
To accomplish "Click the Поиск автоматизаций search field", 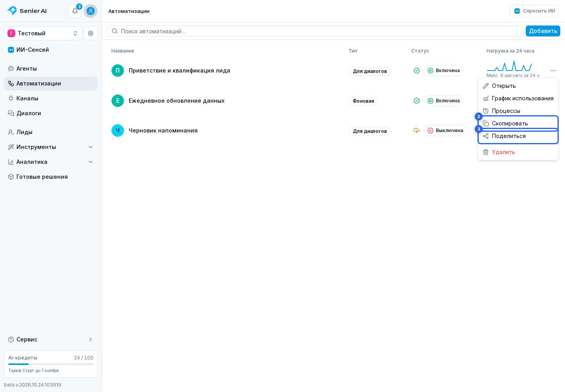I will pos(315,31).
